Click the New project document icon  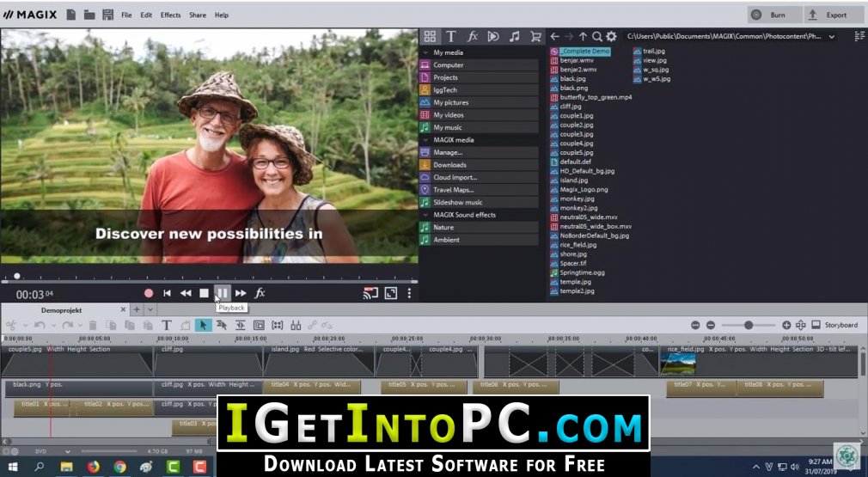(x=70, y=15)
